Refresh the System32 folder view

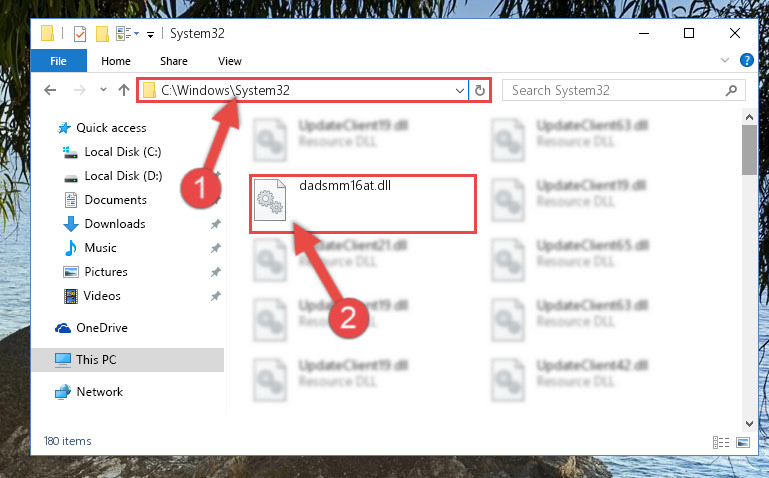pos(480,90)
